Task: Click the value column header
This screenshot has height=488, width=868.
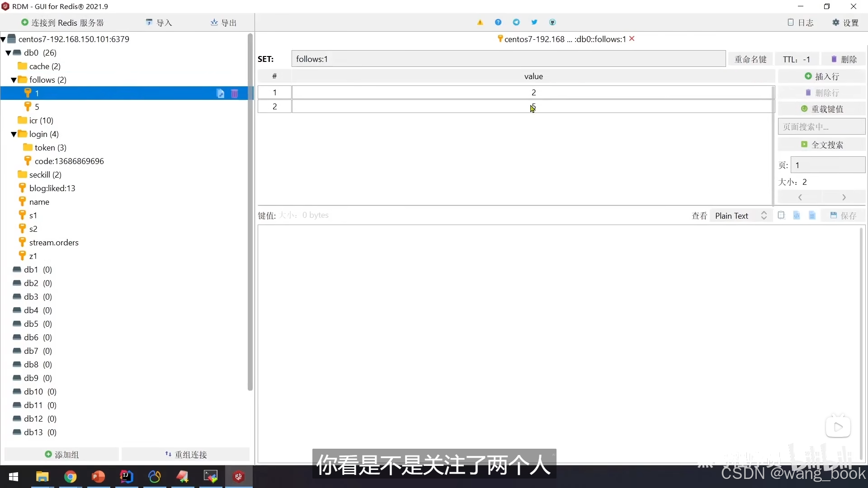Action: (x=533, y=76)
